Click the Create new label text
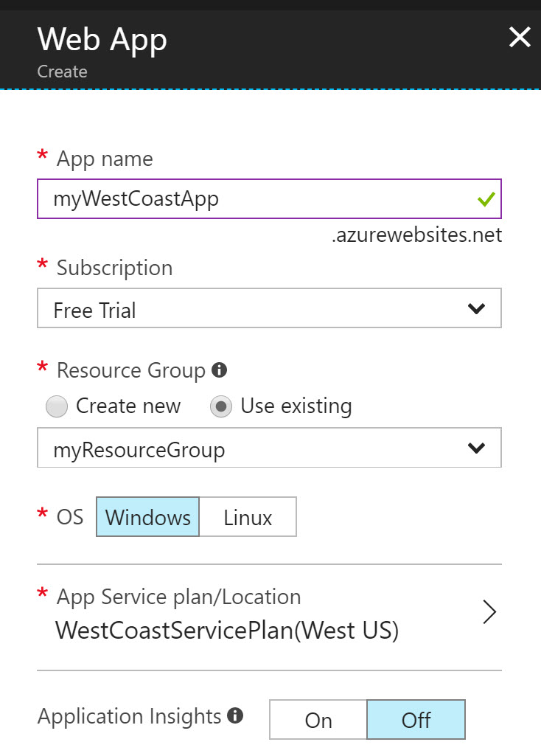This screenshot has width=541, height=756. point(128,406)
